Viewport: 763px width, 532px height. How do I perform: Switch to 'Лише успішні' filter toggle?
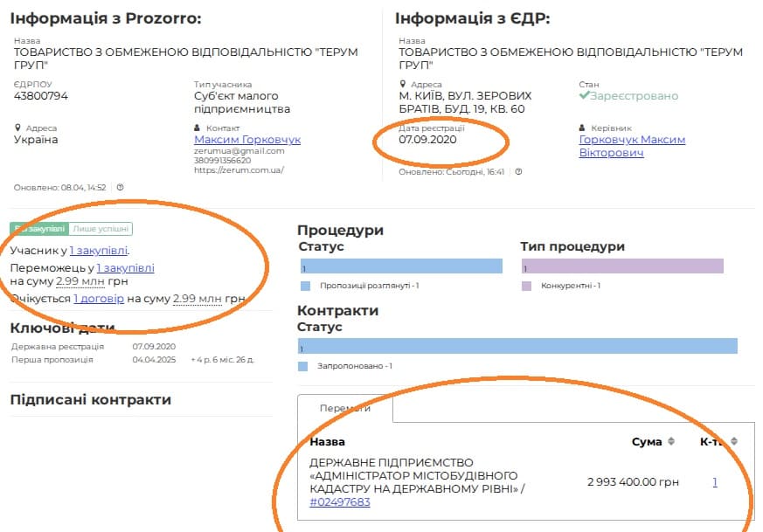(101, 229)
